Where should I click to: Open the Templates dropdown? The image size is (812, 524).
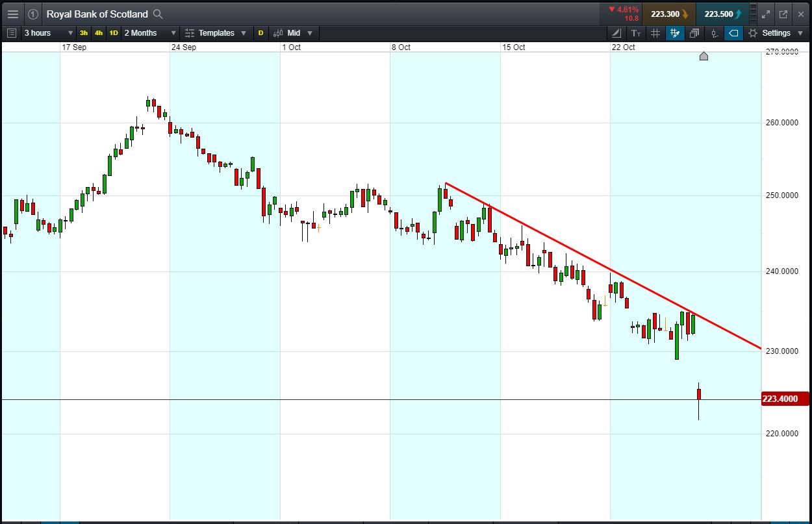216,33
